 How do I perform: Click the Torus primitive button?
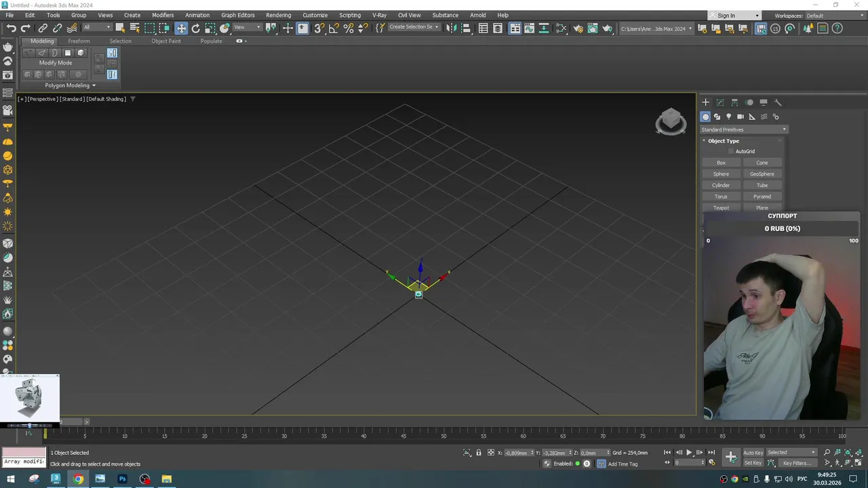tap(721, 197)
